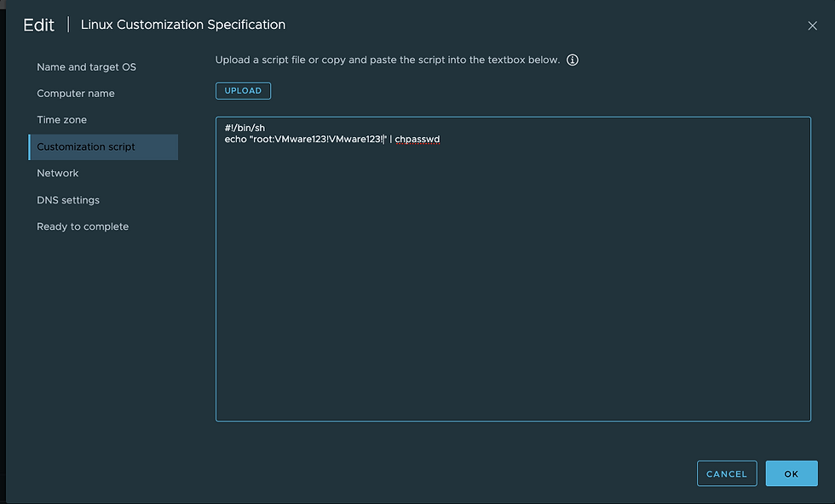
Task: Click the '#!/bin/sh' line in script
Action: point(245,128)
